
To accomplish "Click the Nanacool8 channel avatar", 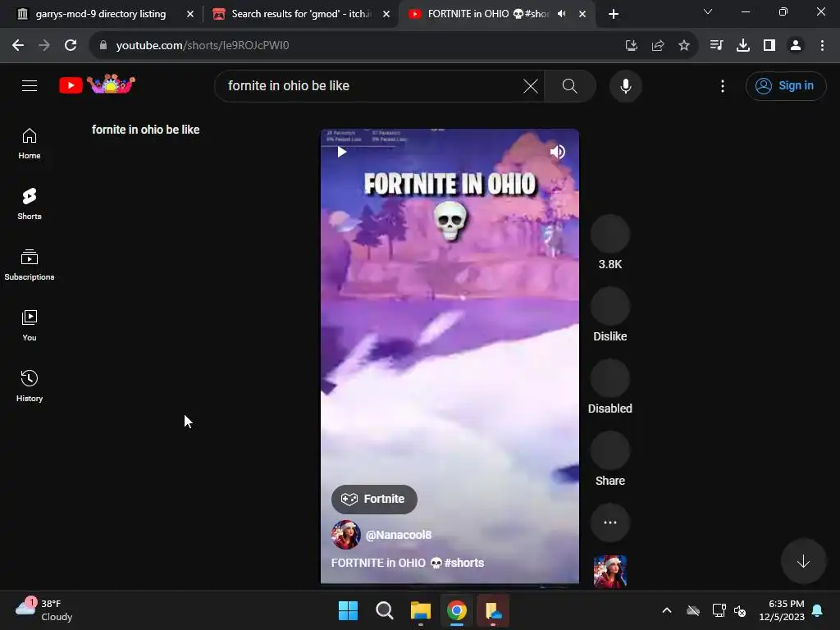I will point(345,535).
